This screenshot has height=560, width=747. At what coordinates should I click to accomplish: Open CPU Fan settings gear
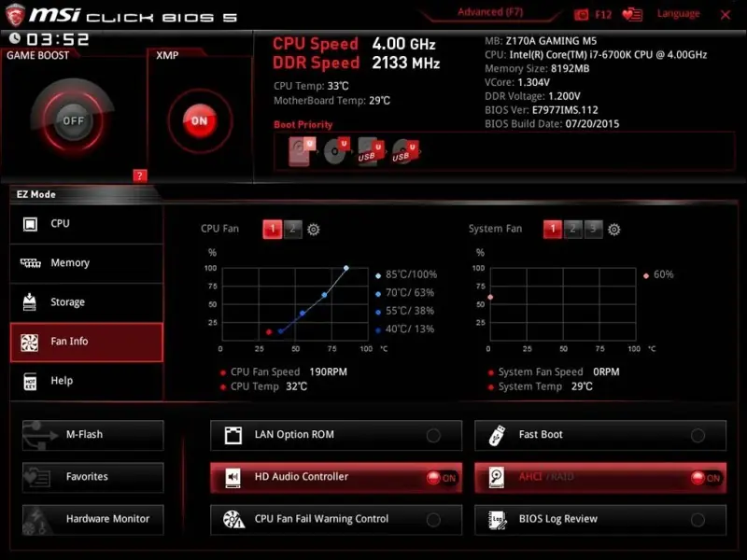(x=313, y=230)
